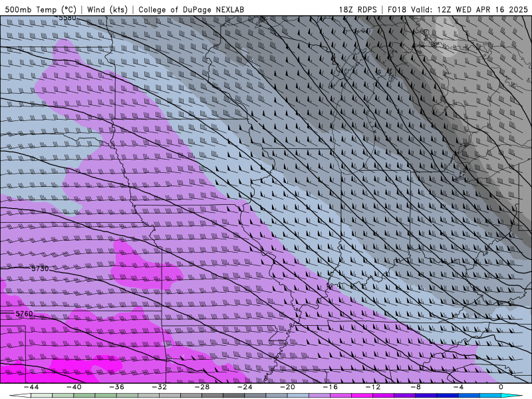The height and width of the screenshot is (399, 532).
Task: Click the -44 color bar tick label
Action: tap(31, 387)
